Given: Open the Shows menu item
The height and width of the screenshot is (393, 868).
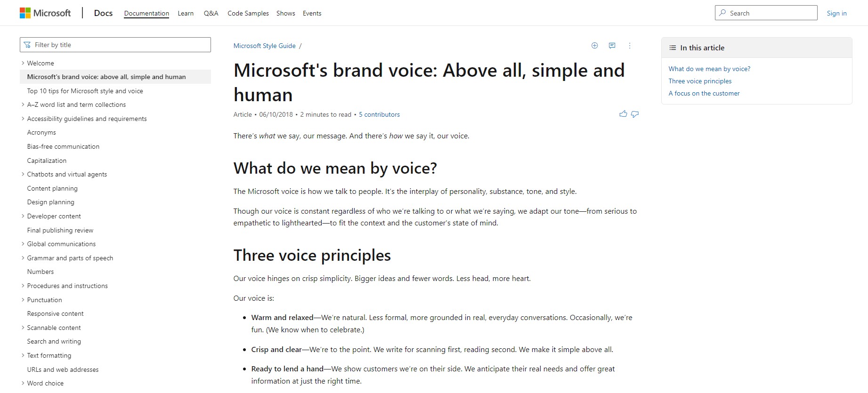Looking at the screenshot, I should (285, 13).
